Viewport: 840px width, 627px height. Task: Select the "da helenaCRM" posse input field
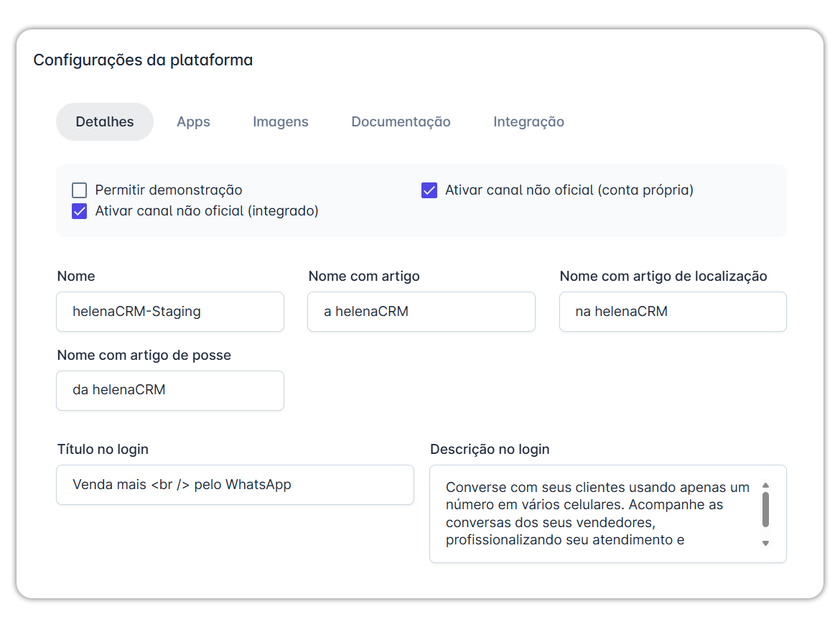[x=169, y=391]
